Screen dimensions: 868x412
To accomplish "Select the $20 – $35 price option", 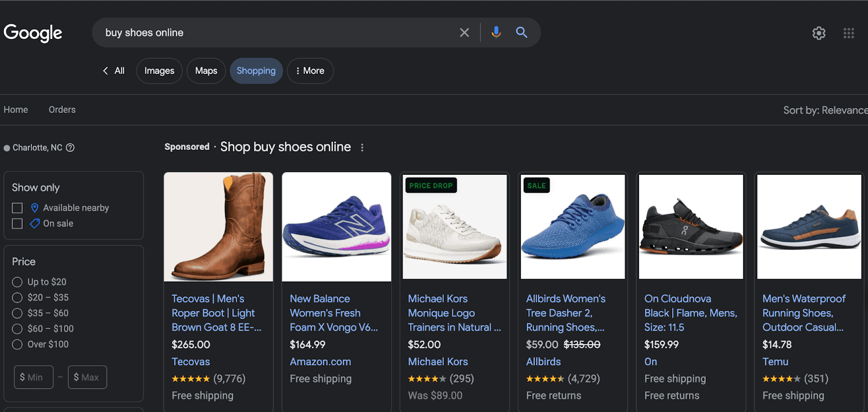I will (17, 297).
